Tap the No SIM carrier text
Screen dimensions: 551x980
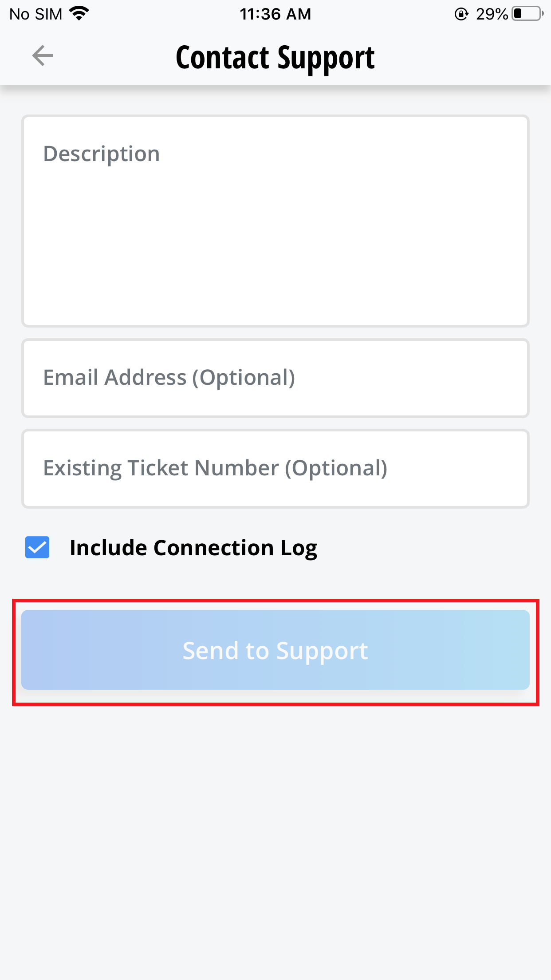[36, 14]
